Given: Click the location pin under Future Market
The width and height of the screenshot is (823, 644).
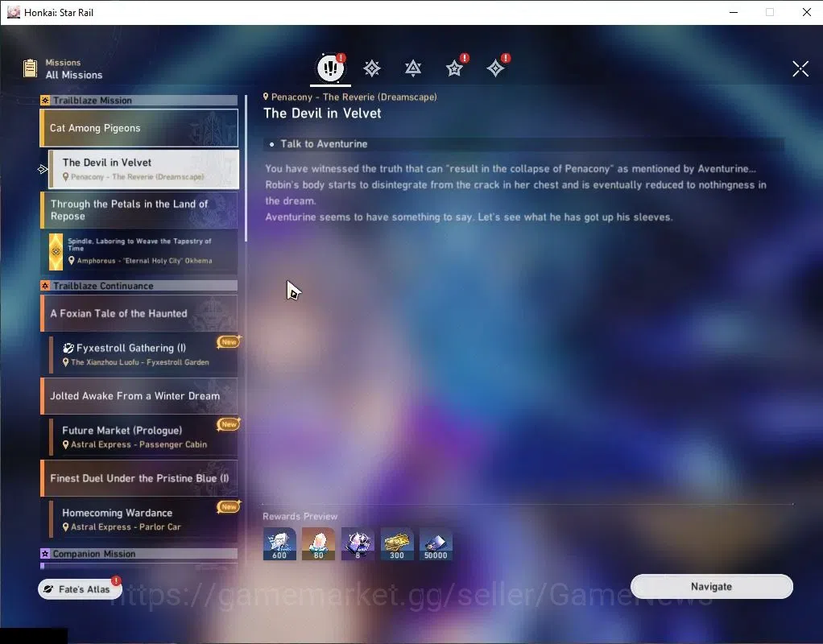Looking at the screenshot, I should pos(65,444).
